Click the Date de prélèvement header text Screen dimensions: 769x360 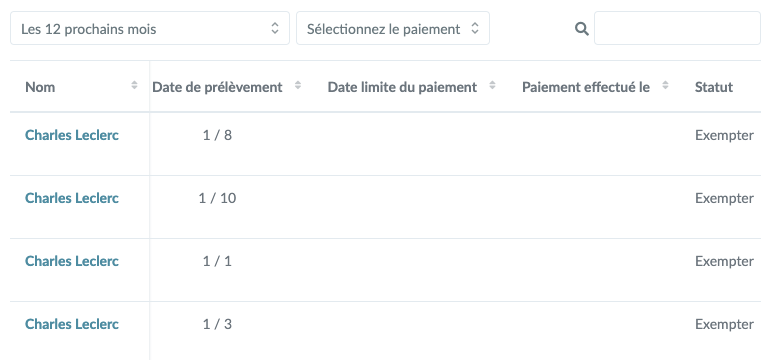pyautogui.click(x=217, y=87)
